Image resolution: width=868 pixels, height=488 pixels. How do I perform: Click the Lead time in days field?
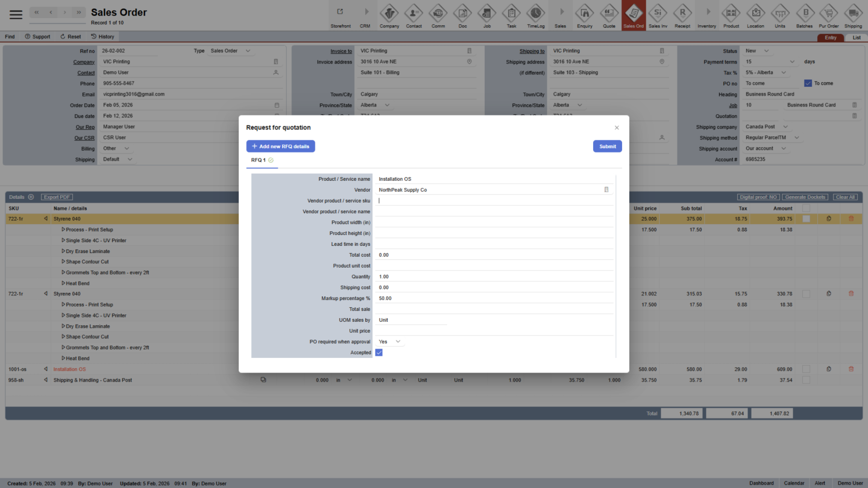click(x=493, y=244)
